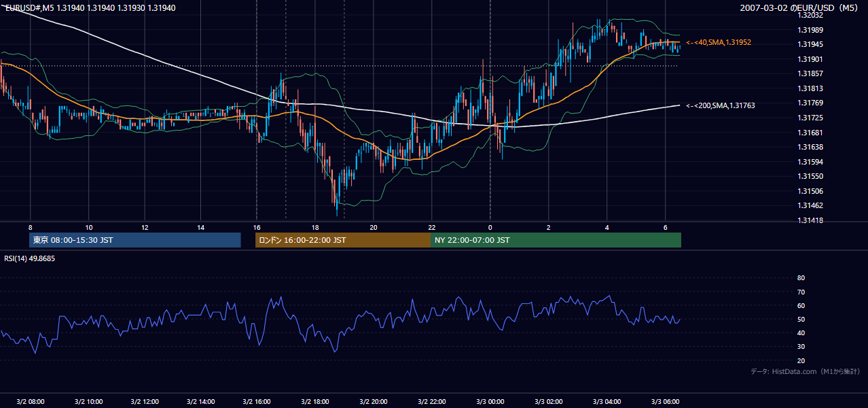Click the 3/2 08:00 time label

pyautogui.click(x=30, y=401)
